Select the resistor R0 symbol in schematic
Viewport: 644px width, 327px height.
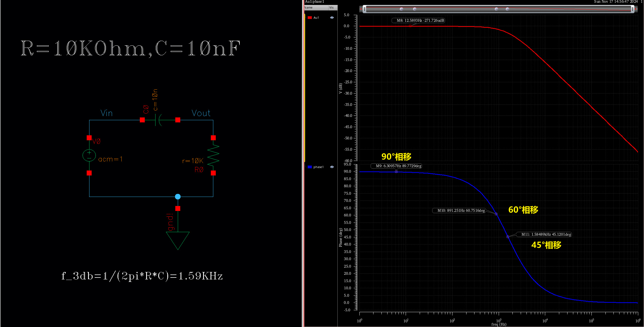[213, 155]
